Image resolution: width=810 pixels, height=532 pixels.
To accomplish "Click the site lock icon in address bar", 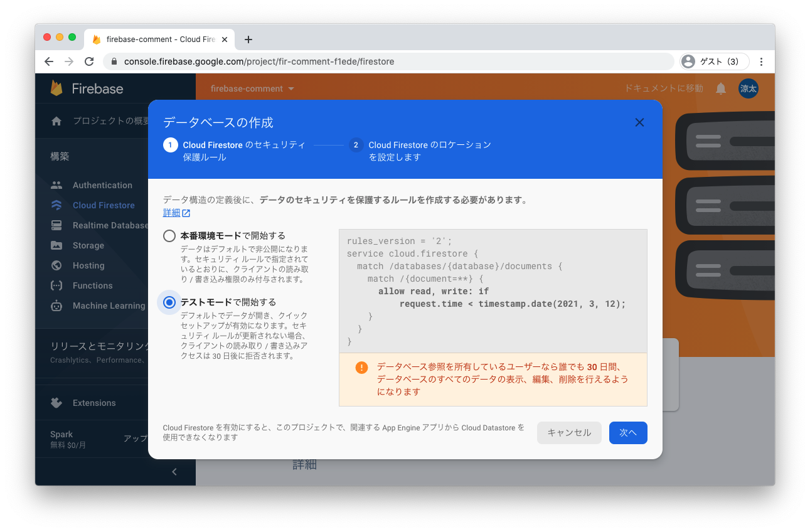I will (114, 61).
